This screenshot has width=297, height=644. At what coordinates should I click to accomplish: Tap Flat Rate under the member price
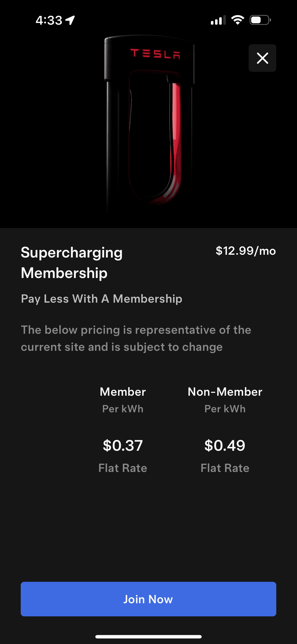point(123,468)
